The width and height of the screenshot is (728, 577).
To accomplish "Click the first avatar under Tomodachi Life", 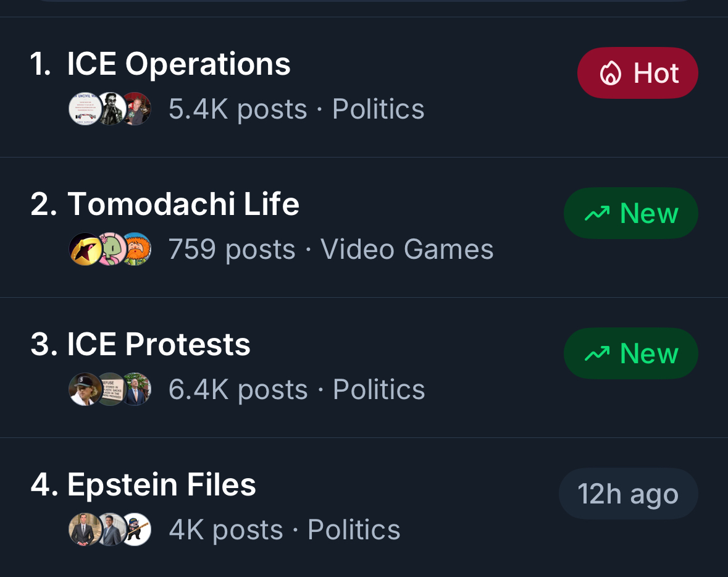I will (x=84, y=250).
